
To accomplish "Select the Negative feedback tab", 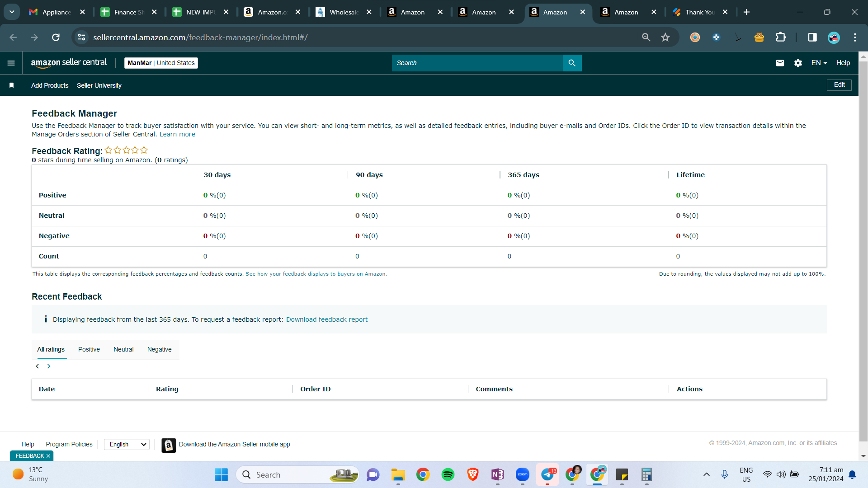I will coord(159,349).
